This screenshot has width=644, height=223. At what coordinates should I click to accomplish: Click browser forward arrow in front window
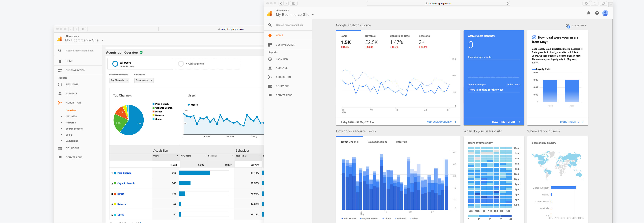(x=286, y=3)
